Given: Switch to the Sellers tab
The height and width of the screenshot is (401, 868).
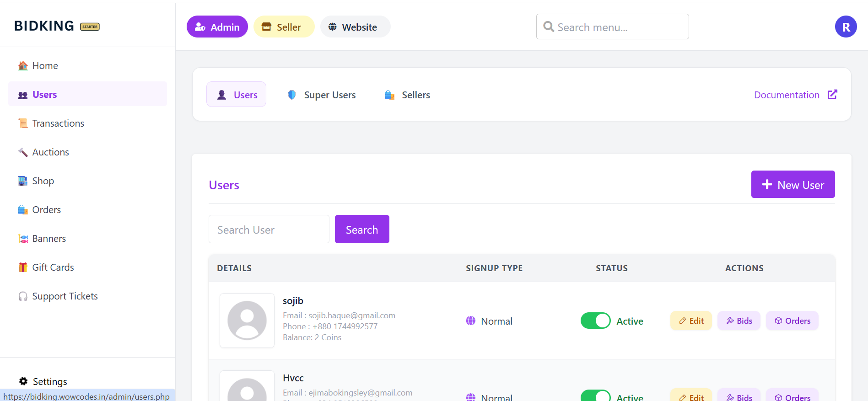Looking at the screenshot, I should (x=407, y=95).
